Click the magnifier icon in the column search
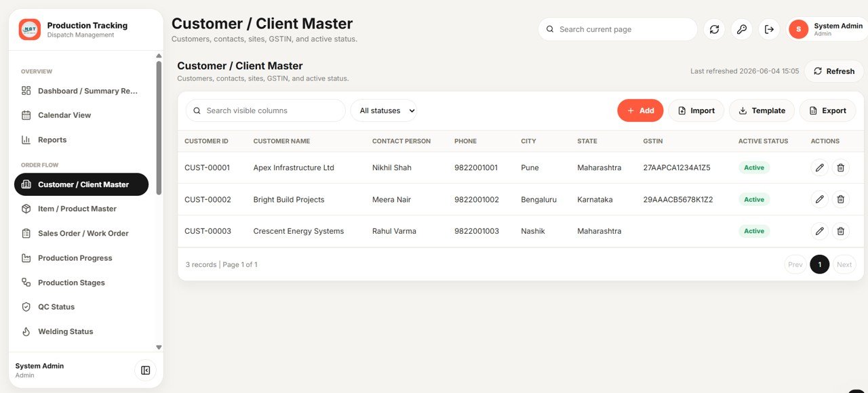 (197, 110)
